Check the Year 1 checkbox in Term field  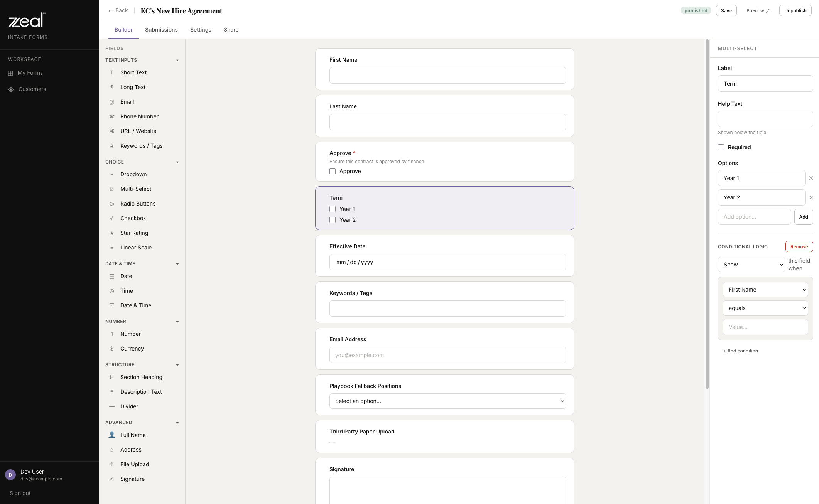(333, 209)
